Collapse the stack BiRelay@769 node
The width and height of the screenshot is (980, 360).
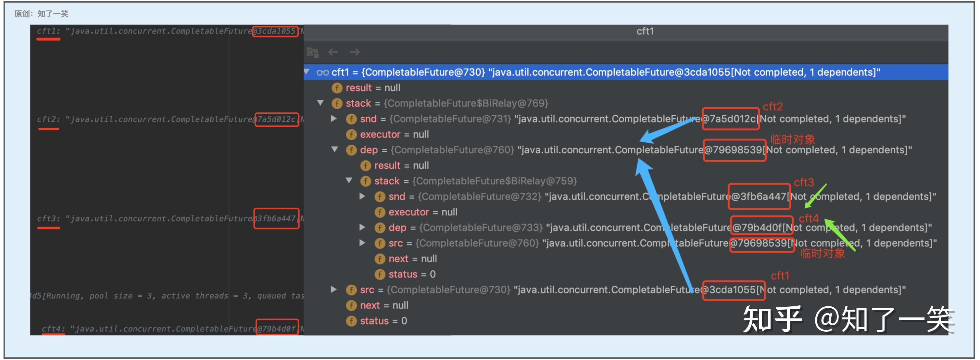tap(320, 103)
